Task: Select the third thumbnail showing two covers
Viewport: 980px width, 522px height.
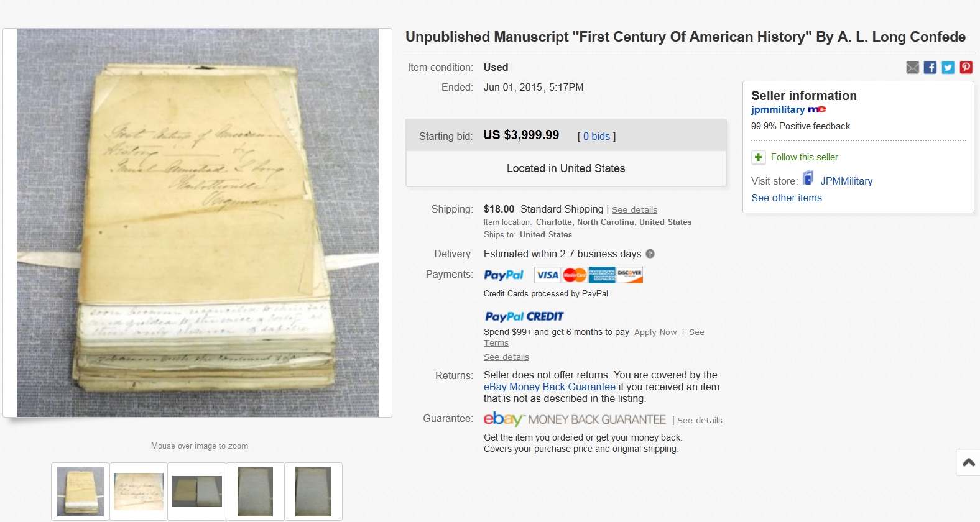Action: [x=197, y=492]
